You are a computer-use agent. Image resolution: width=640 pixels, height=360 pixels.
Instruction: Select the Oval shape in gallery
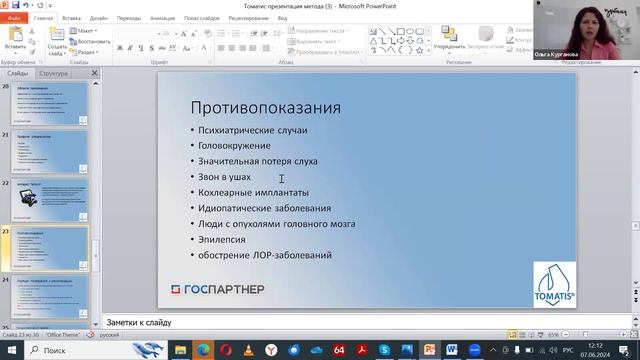410,31
